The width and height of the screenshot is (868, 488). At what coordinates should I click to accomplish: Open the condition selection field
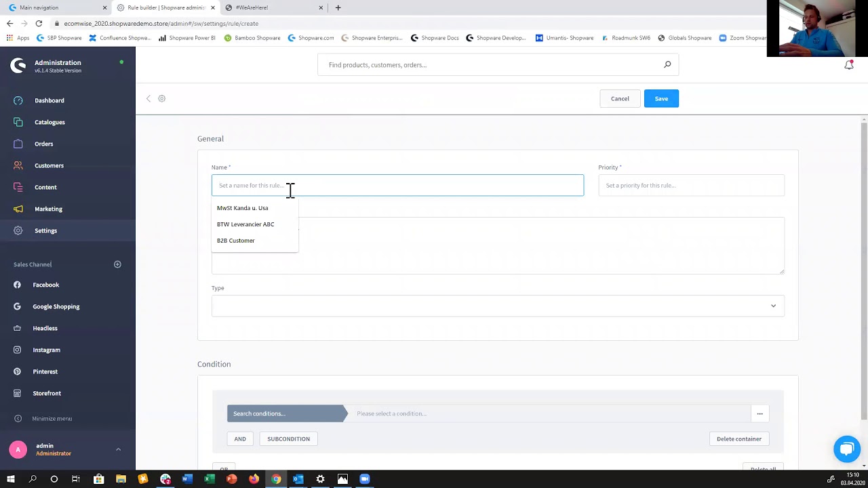click(549, 413)
